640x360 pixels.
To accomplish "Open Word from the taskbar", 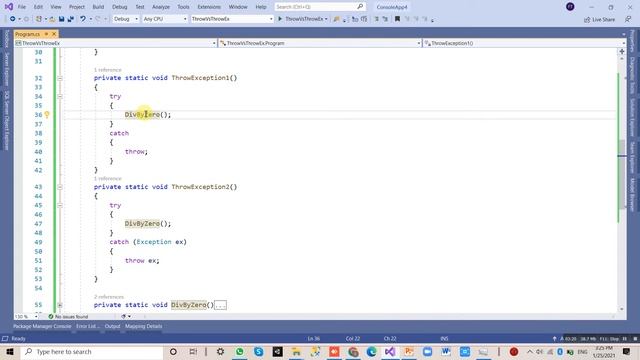I will pyautogui.click(x=446, y=351).
